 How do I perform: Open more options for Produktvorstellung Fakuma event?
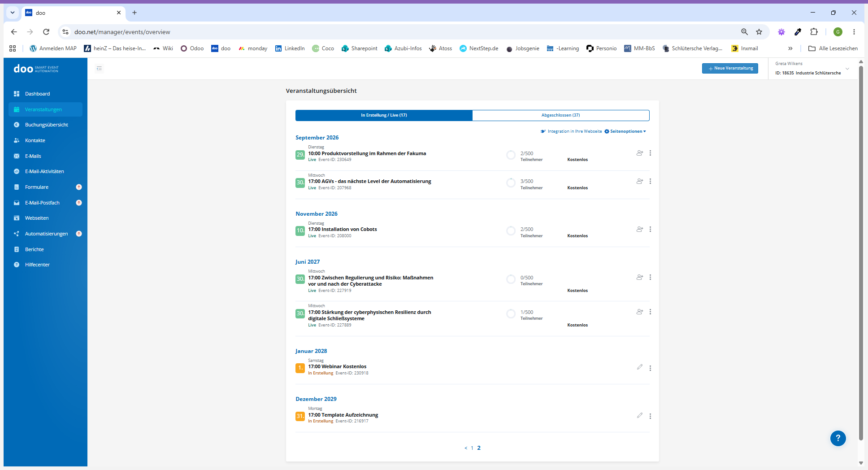[x=650, y=153]
